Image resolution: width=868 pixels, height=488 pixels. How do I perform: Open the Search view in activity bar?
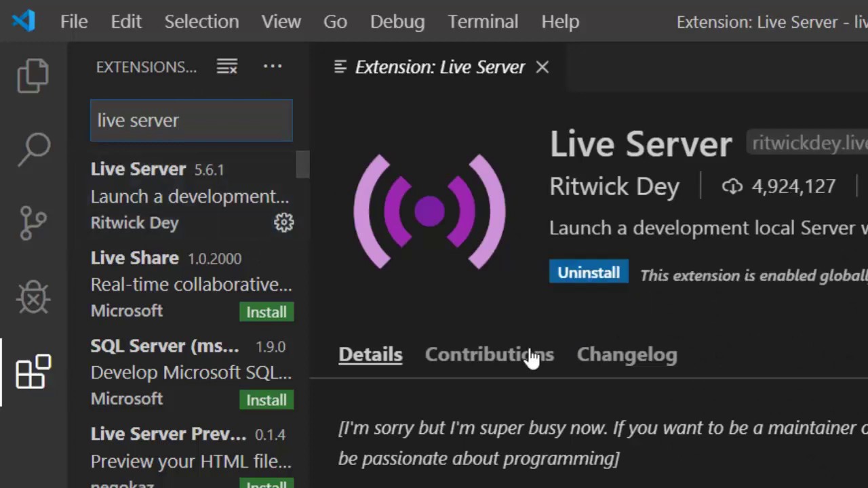coord(33,149)
